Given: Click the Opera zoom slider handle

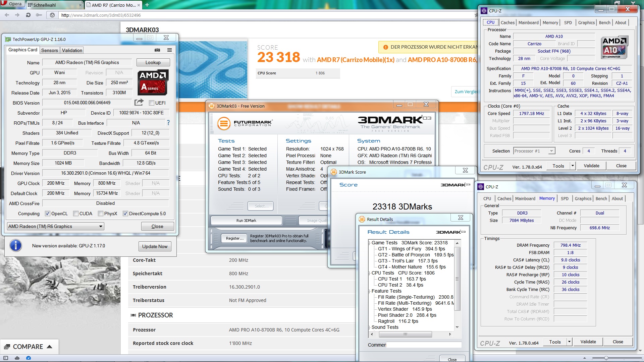Looking at the screenshot, I should [x=606, y=358].
